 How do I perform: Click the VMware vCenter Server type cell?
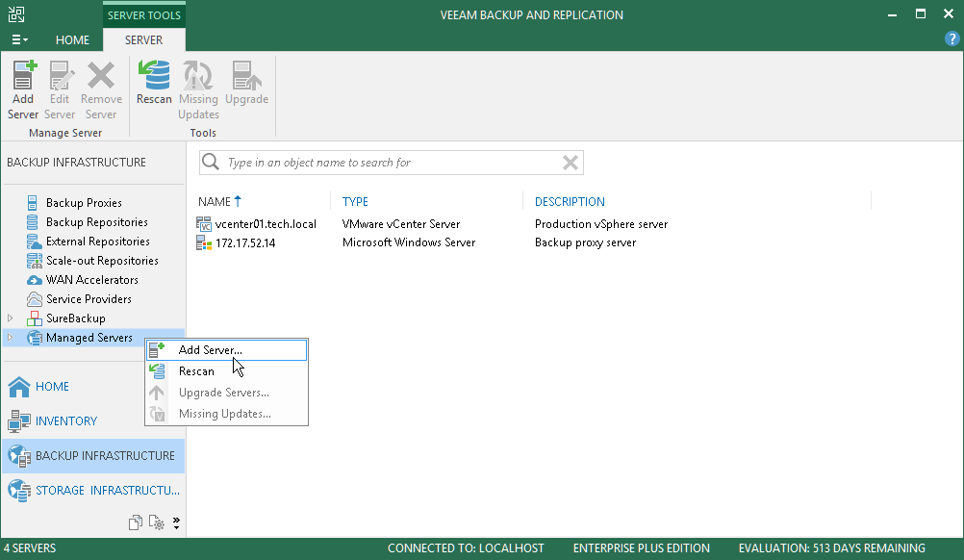coord(401,224)
